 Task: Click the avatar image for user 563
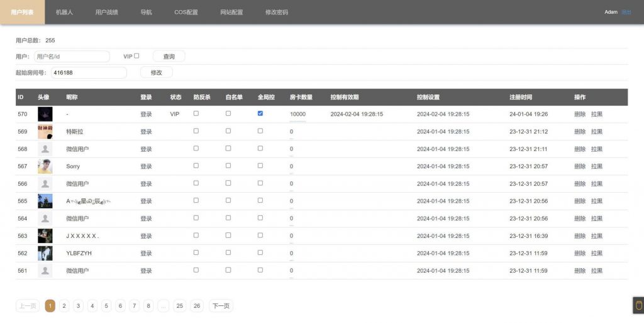point(45,235)
